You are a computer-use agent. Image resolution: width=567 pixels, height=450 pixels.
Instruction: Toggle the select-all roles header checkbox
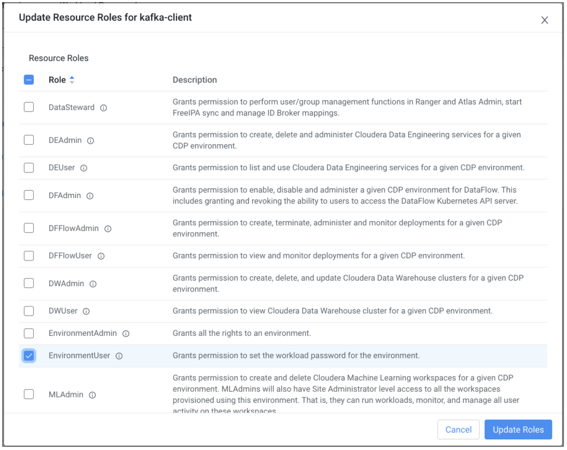coord(29,80)
